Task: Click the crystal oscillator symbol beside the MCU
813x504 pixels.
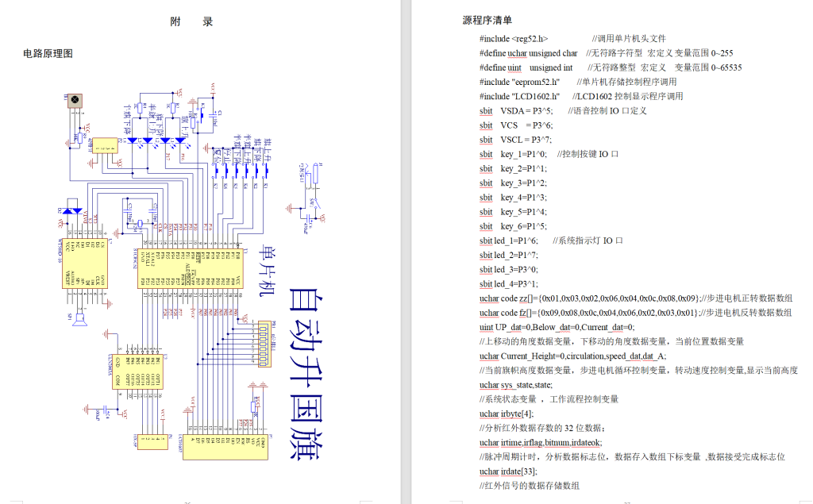Action: 140,223
